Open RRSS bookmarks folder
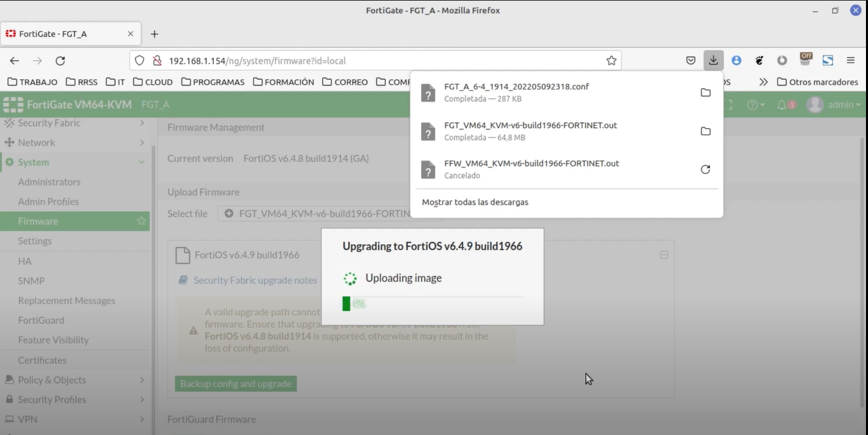The image size is (868, 435). pyautogui.click(x=82, y=82)
